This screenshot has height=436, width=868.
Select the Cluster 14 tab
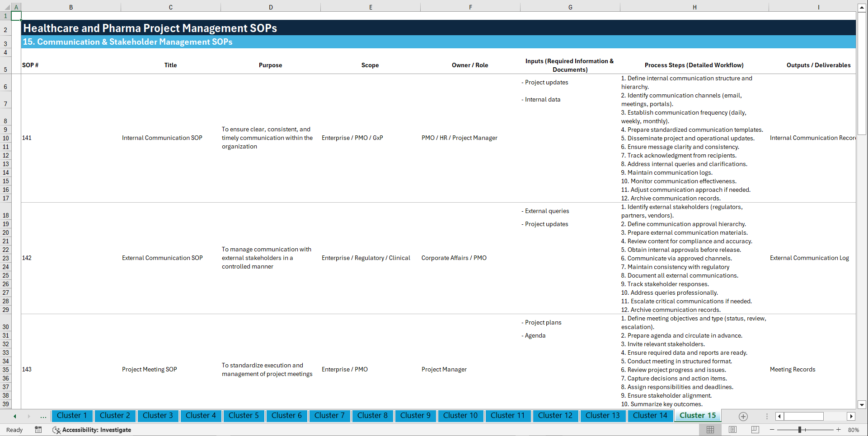tap(650, 416)
